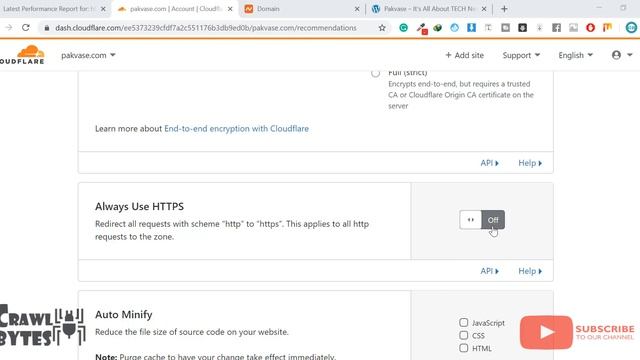Viewport: 640px width, 360px height.
Task: Switch to Latest Performance Report tab
Action: pyautogui.click(x=49, y=9)
